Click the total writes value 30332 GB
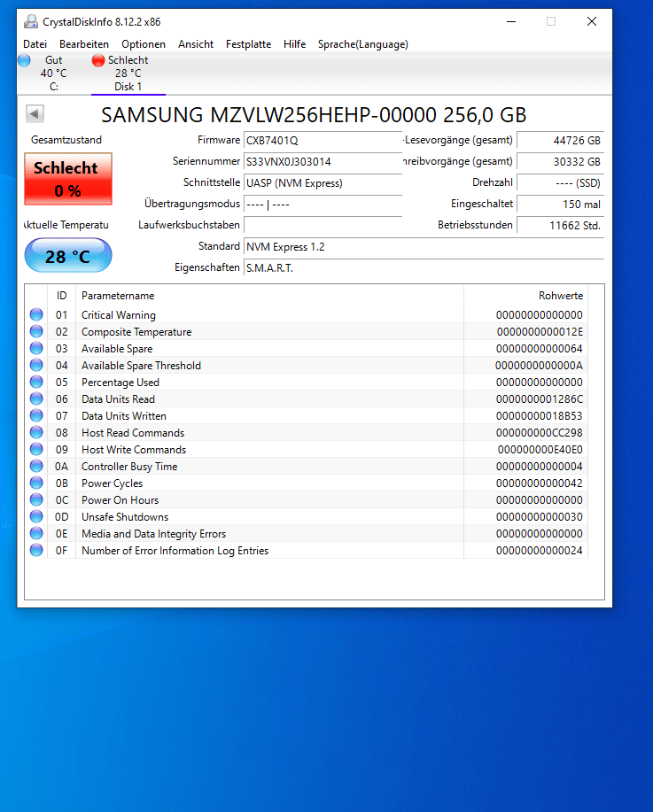 pos(561,161)
